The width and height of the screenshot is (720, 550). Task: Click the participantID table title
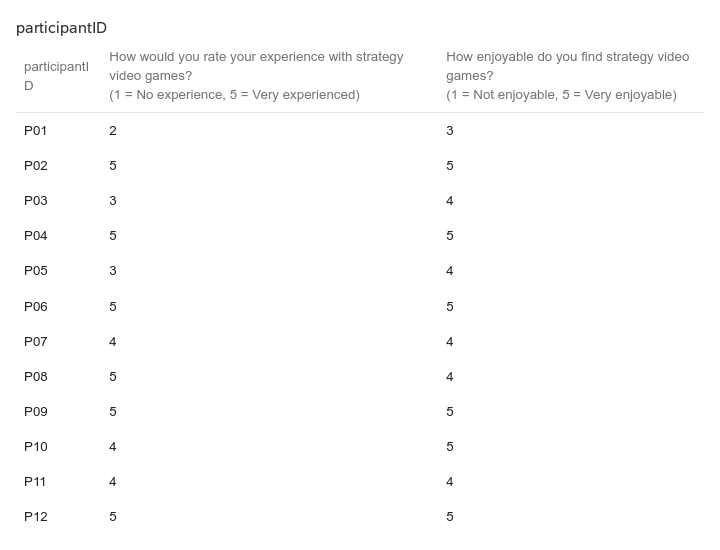61,28
